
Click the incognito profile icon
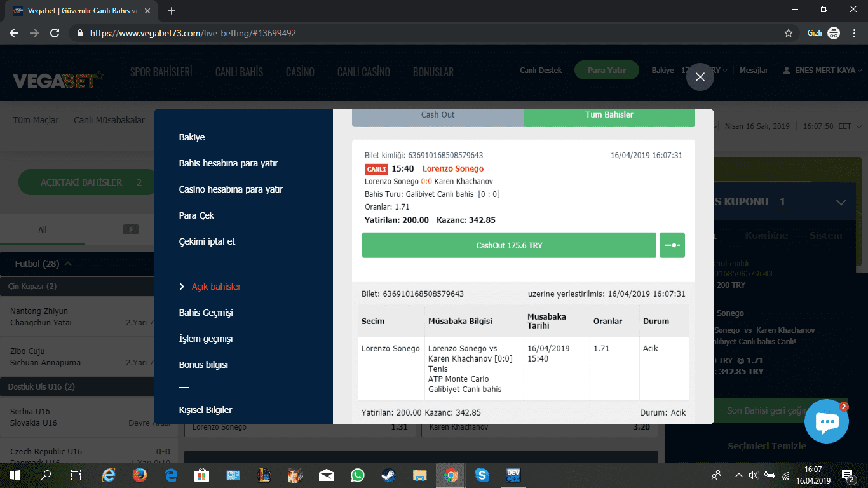pos(834,33)
